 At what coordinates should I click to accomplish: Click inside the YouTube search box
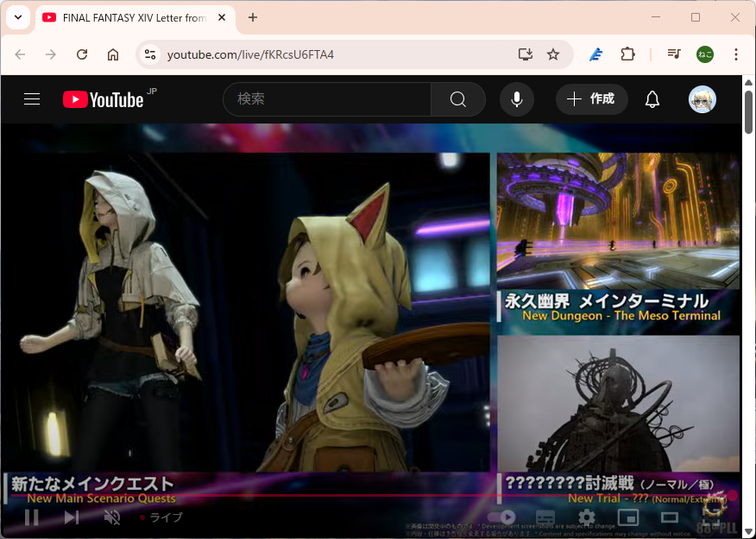coord(327,99)
